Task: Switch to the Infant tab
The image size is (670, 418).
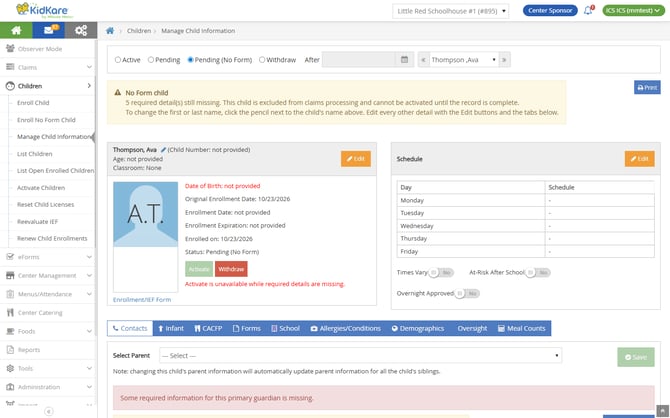Action: [170, 328]
